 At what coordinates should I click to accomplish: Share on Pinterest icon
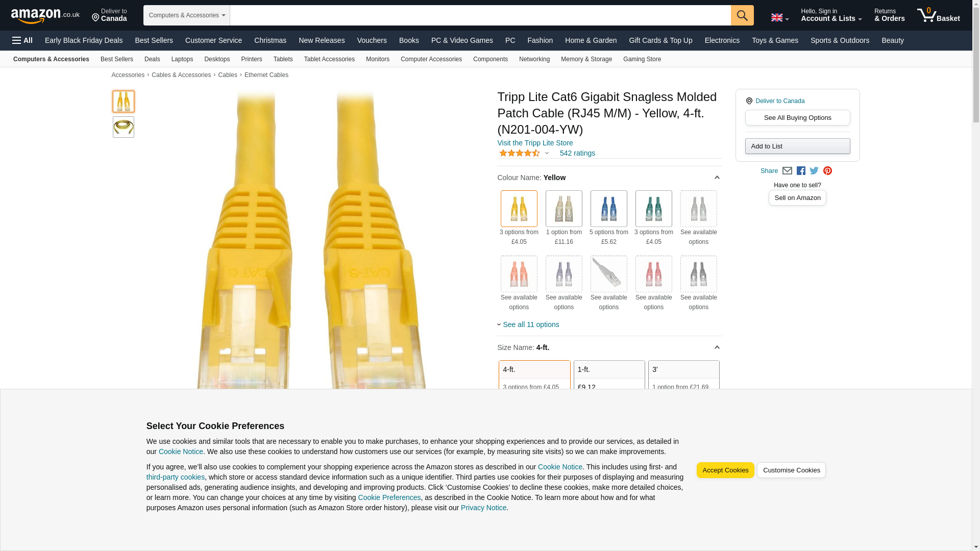click(827, 171)
